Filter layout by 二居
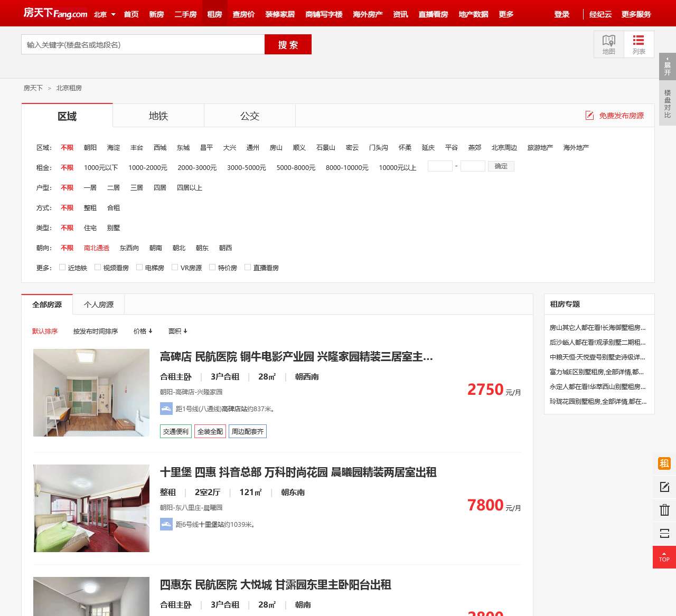Viewport: 676px width, 616px height. click(114, 187)
